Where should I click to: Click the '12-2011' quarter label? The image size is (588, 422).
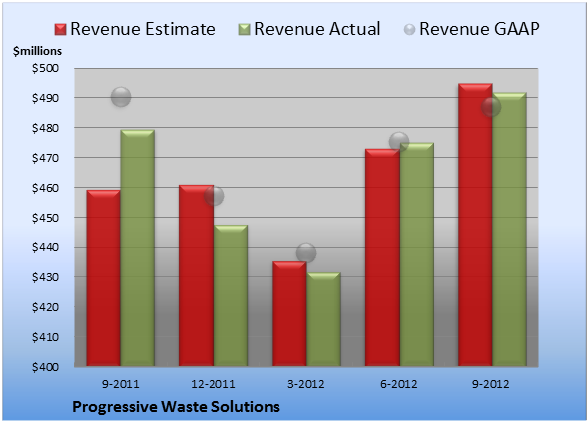point(213,384)
